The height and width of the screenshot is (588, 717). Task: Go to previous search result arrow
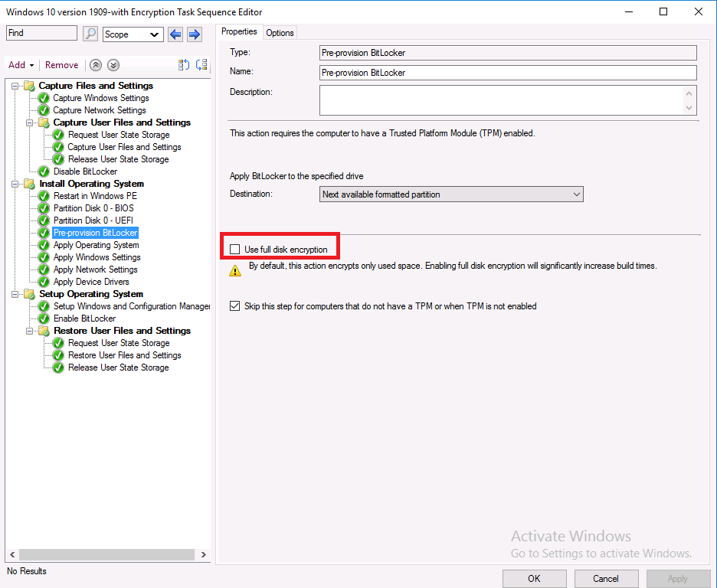(175, 34)
